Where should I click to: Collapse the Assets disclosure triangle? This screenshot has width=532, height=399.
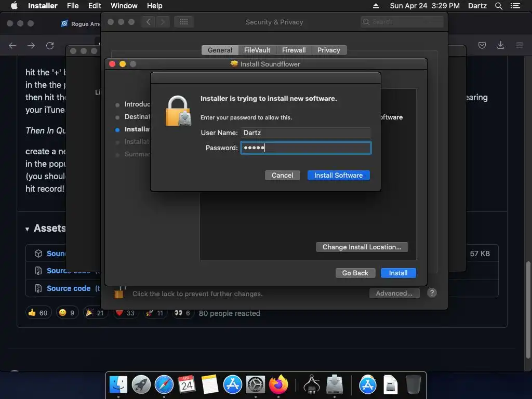(x=27, y=229)
